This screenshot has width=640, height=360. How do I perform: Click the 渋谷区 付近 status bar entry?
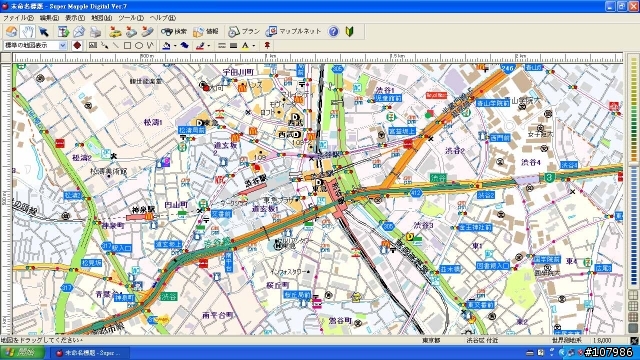tap(482, 340)
